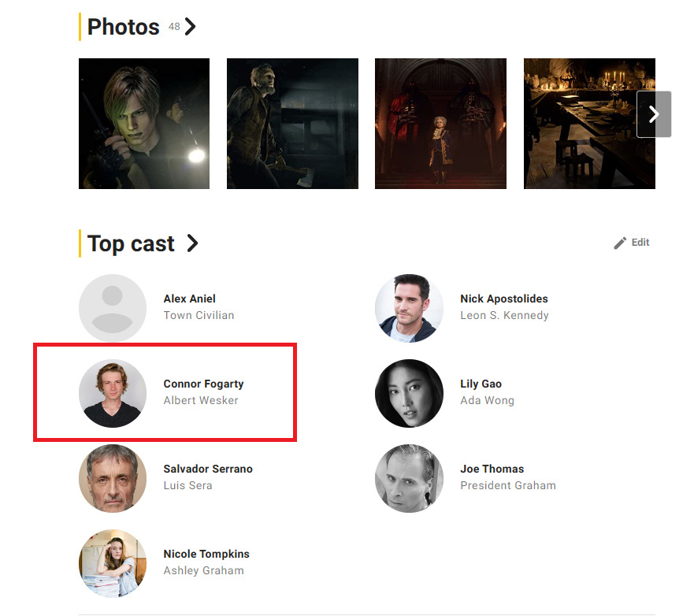The image size is (694, 616).
Task: Click Nicole Tompkins' avatar image
Action: pyautogui.click(x=113, y=563)
